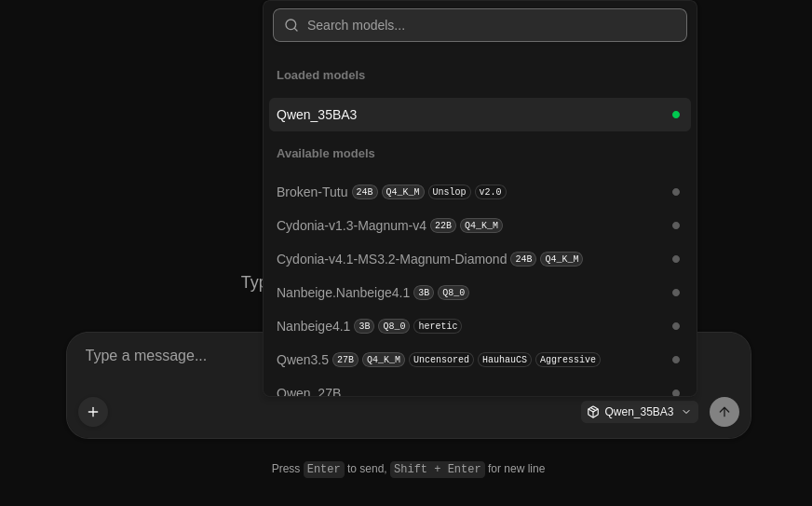Click the heretic tag
This screenshot has height=506, width=812.
(438, 326)
